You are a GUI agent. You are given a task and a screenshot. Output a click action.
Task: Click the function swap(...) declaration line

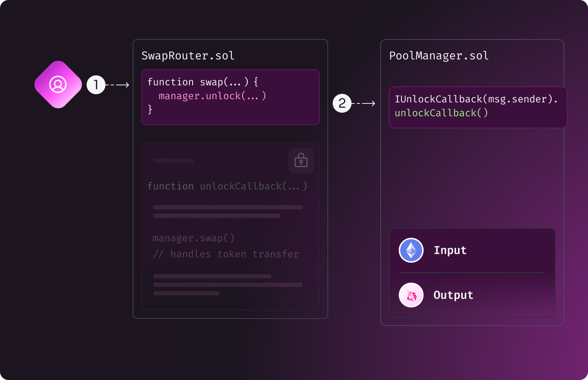coord(202,82)
